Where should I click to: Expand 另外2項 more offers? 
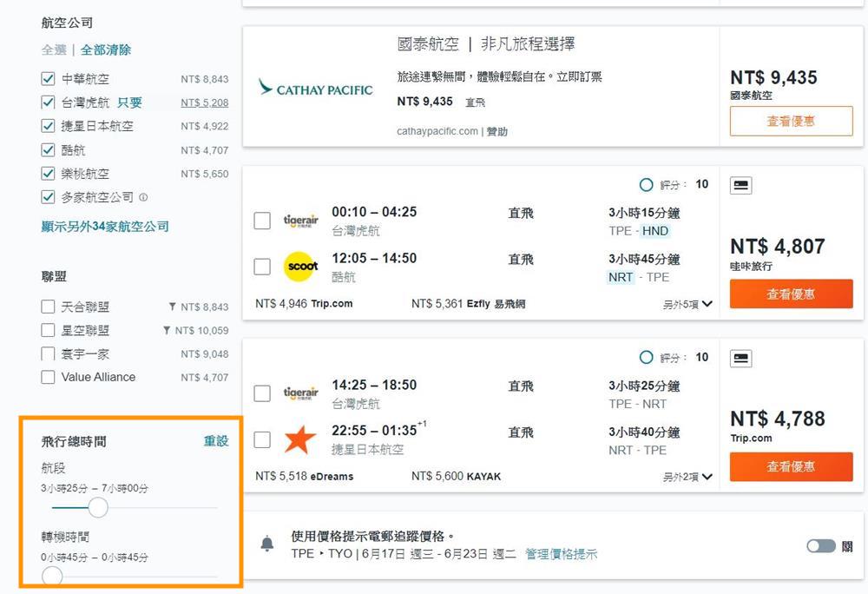687,477
